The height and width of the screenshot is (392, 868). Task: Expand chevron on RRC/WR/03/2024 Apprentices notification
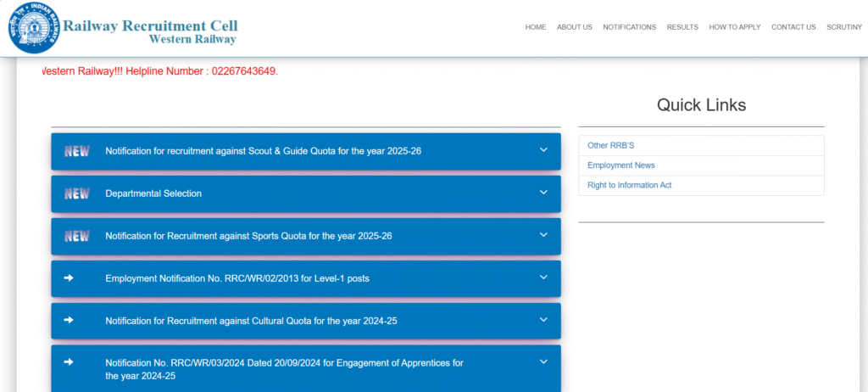pos(543,362)
